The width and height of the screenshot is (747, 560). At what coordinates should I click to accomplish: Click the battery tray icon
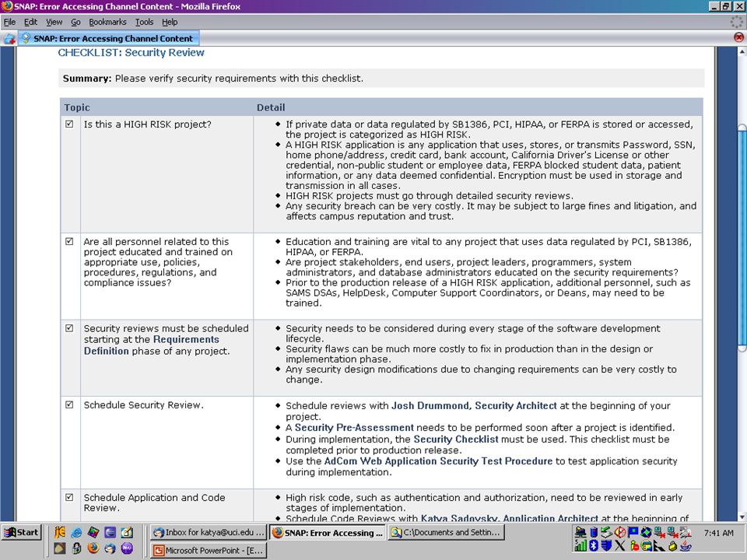point(594,532)
